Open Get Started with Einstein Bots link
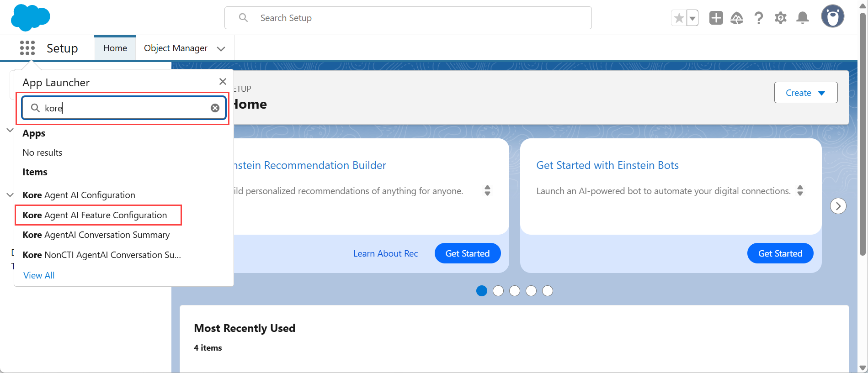This screenshot has height=373, width=868. pyautogui.click(x=607, y=165)
